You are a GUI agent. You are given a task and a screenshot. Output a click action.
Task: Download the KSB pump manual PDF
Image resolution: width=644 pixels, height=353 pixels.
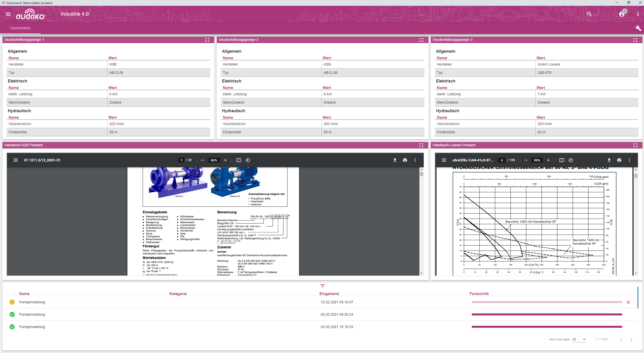point(395,160)
